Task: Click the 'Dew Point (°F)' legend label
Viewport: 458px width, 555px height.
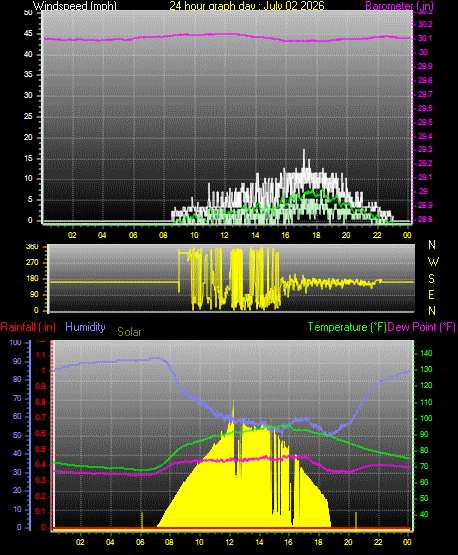Action: pos(421,327)
